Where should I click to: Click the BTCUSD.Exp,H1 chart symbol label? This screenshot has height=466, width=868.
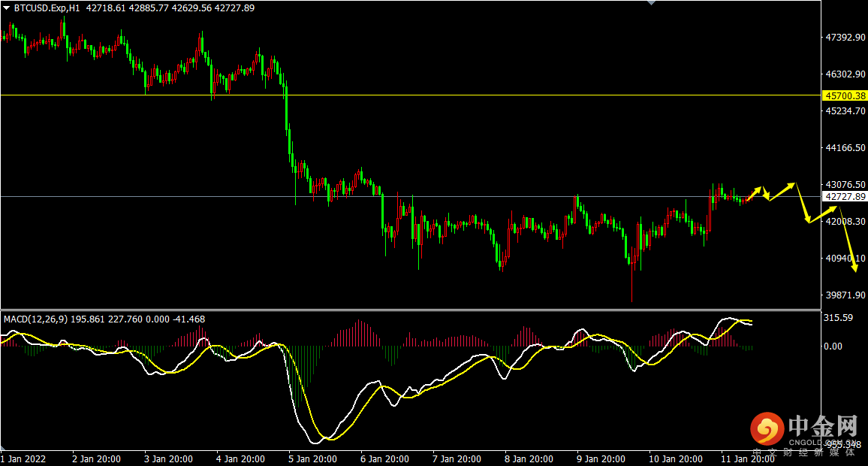[47, 8]
